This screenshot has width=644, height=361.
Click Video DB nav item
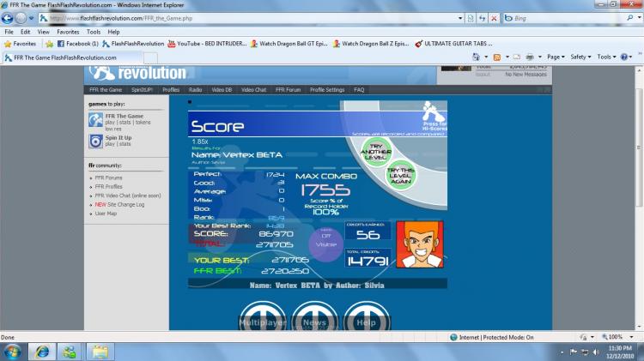click(222, 90)
